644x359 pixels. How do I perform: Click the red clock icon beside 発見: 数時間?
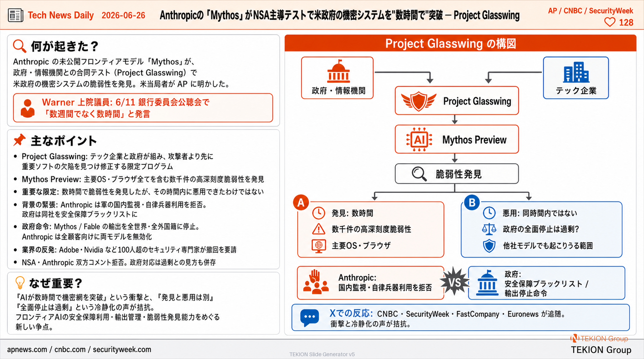coord(318,213)
